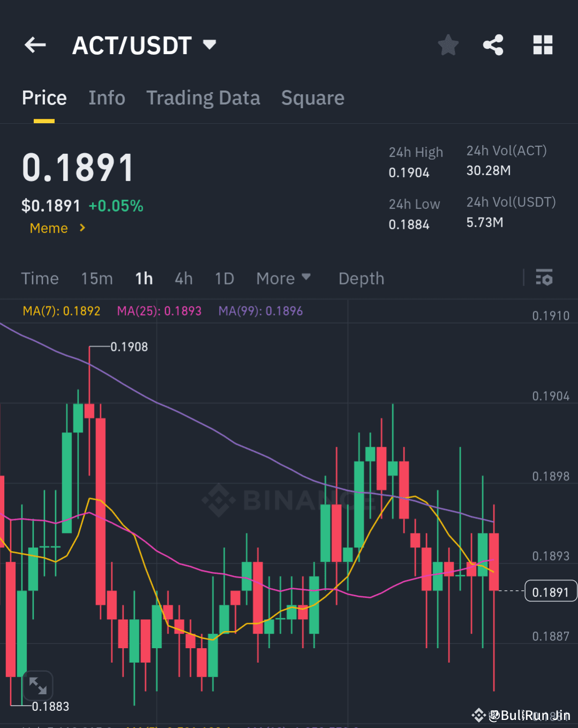
Task: Open the share icon
Action: [493, 45]
